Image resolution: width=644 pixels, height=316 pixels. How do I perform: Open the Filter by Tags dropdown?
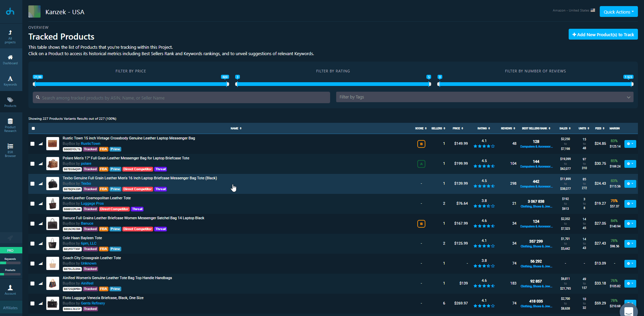coord(485,97)
